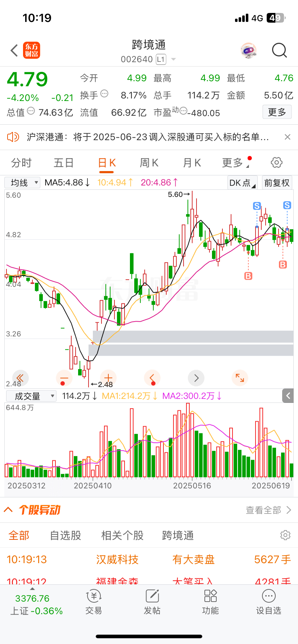Switch to 五日 chart tab
This screenshot has height=644, width=298.
pos(64,163)
